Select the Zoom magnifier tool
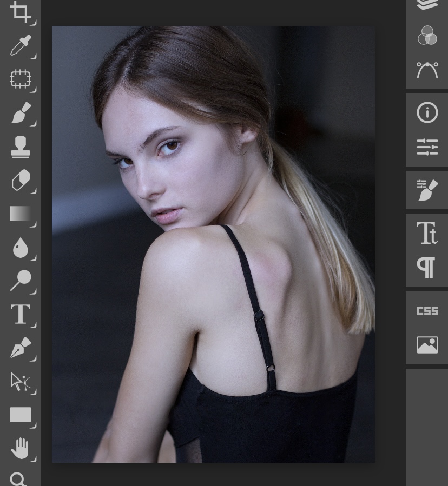This screenshot has width=448, height=486. pyautogui.click(x=18, y=479)
